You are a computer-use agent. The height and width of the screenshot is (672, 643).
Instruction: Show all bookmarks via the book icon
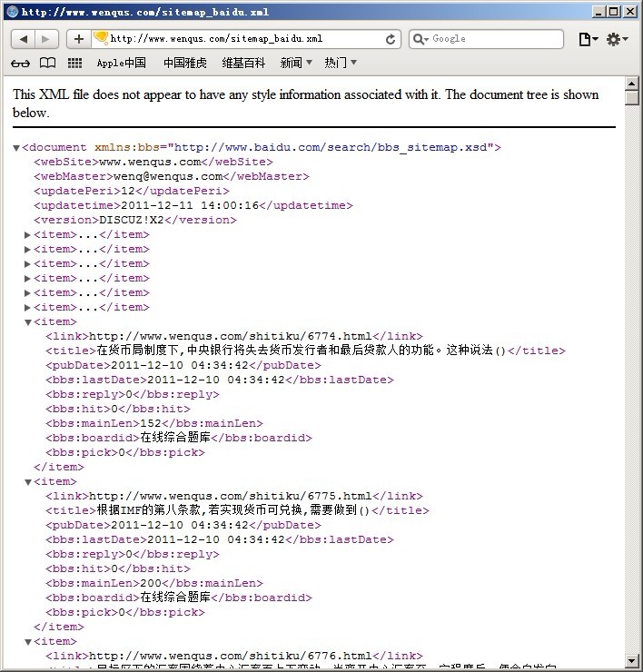47,63
